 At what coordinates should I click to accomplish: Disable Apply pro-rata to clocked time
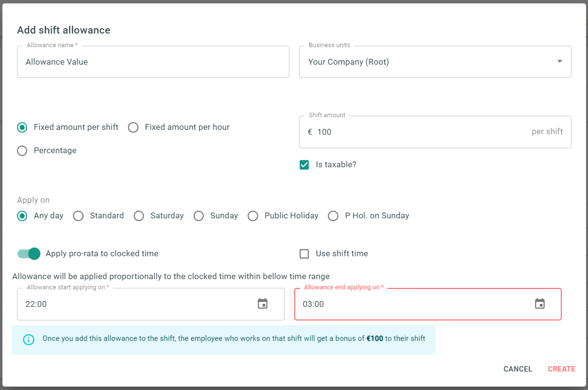tap(28, 253)
